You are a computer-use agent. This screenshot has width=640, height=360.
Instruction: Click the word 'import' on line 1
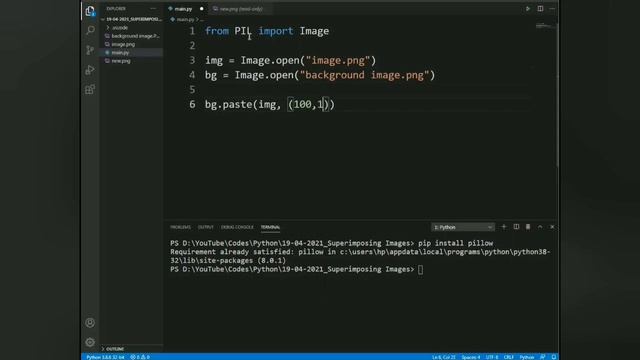click(276, 31)
